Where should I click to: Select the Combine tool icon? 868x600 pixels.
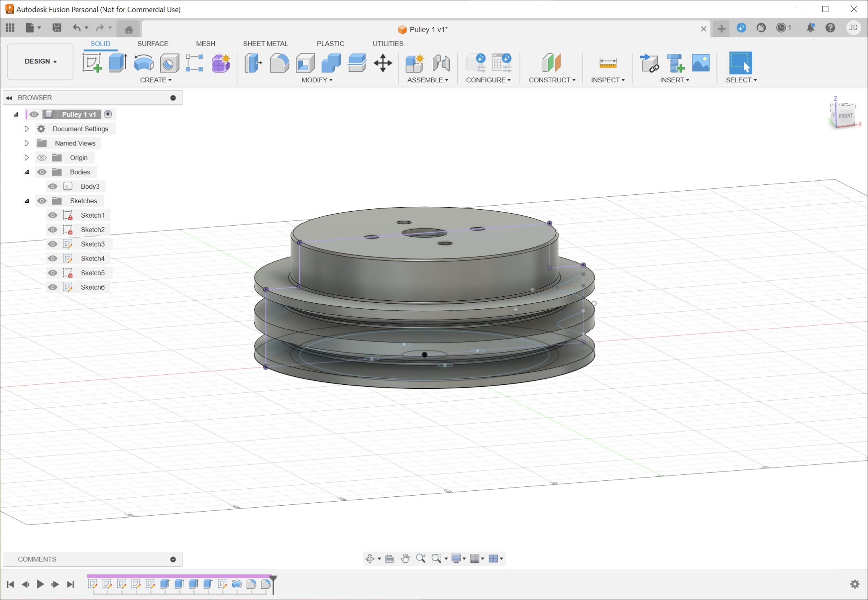(x=331, y=63)
